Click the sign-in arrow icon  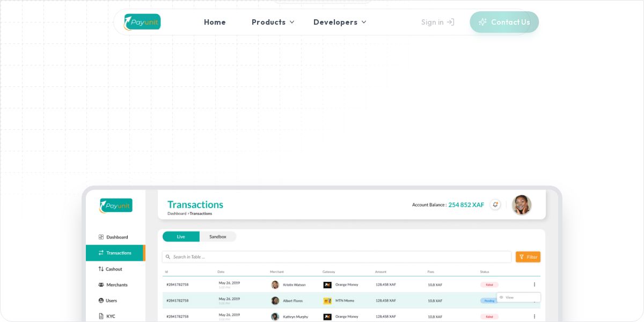point(451,22)
